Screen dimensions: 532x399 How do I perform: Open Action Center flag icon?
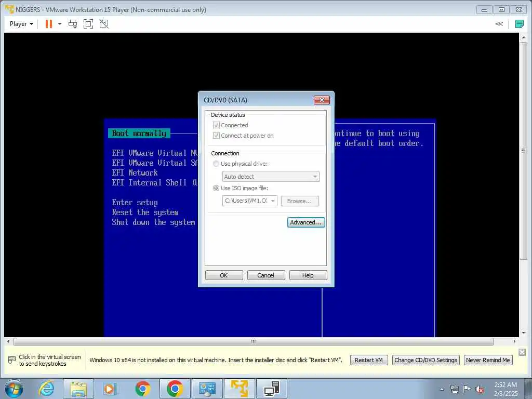(x=467, y=389)
